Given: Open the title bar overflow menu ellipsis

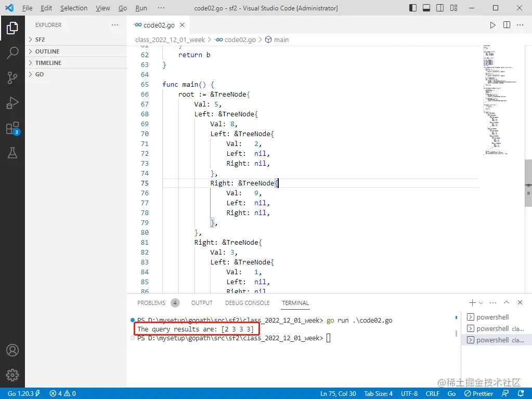Looking at the screenshot, I should (x=161, y=8).
